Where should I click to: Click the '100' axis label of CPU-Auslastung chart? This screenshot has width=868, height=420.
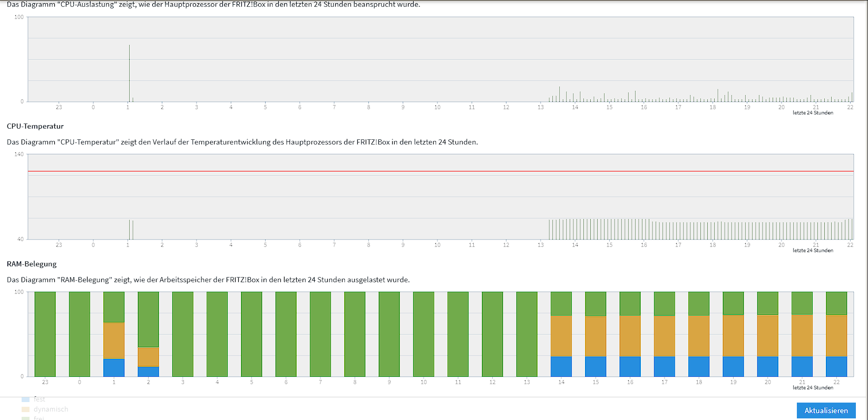pos(19,17)
